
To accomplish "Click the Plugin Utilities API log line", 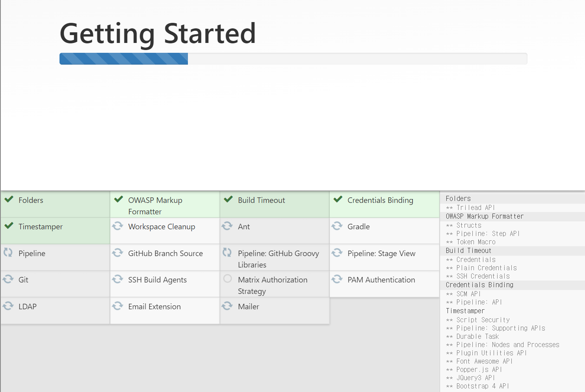I will pyautogui.click(x=486, y=353).
